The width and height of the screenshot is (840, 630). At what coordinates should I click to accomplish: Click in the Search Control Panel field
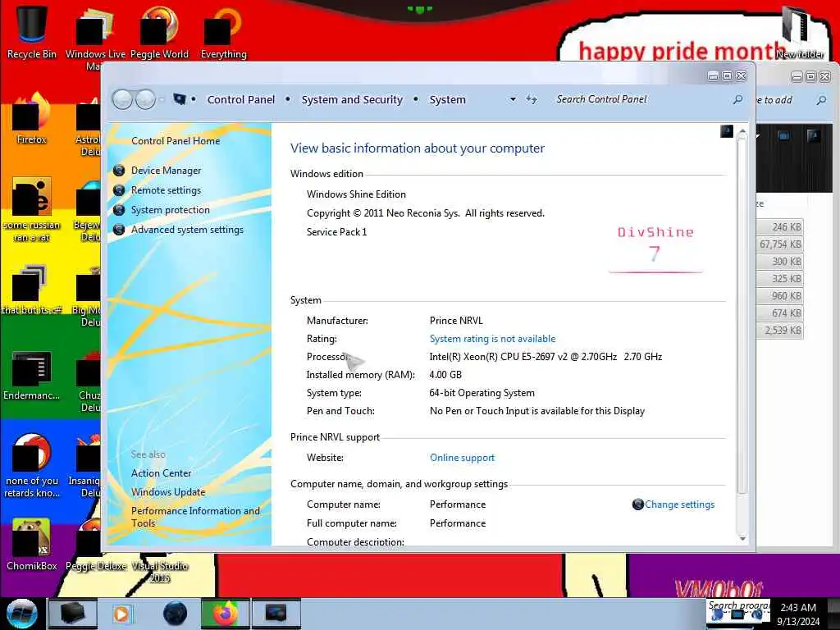coord(640,99)
